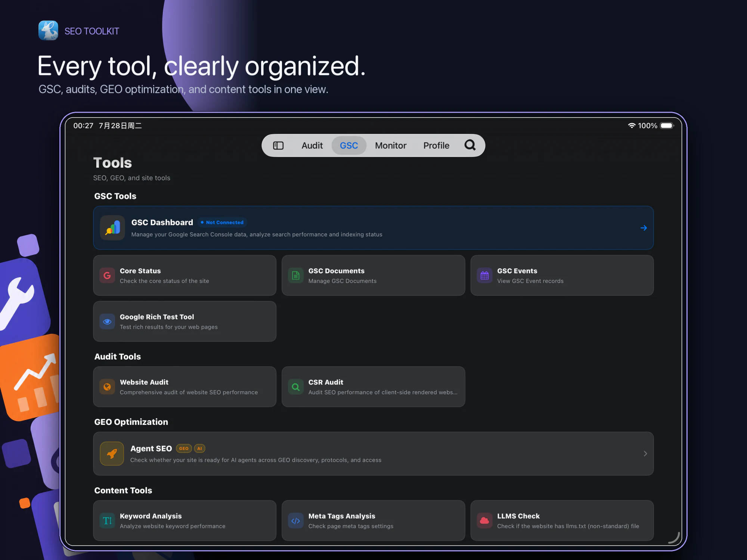The image size is (747, 560).
Task: Open the CSR Audit card
Action: click(x=373, y=387)
